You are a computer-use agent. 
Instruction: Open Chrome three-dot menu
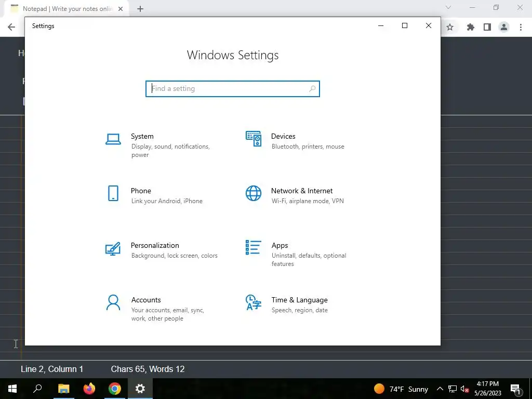pyautogui.click(x=521, y=27)
